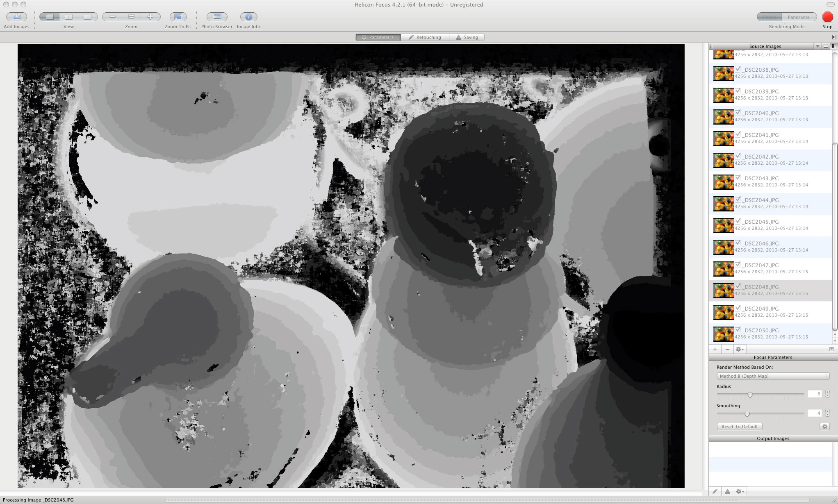838x504 pixels.
Task: Open Focus Parameters advanced gear settings
Action: pos(824,427)
